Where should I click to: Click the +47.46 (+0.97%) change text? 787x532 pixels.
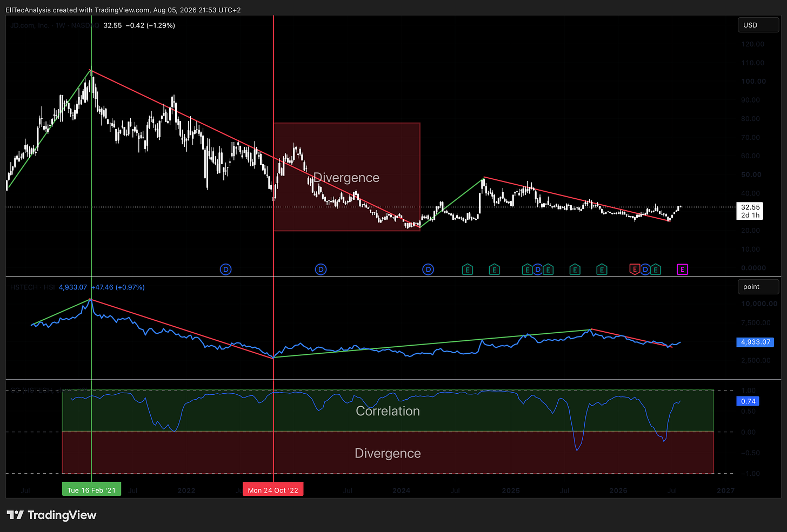point(117,287)
